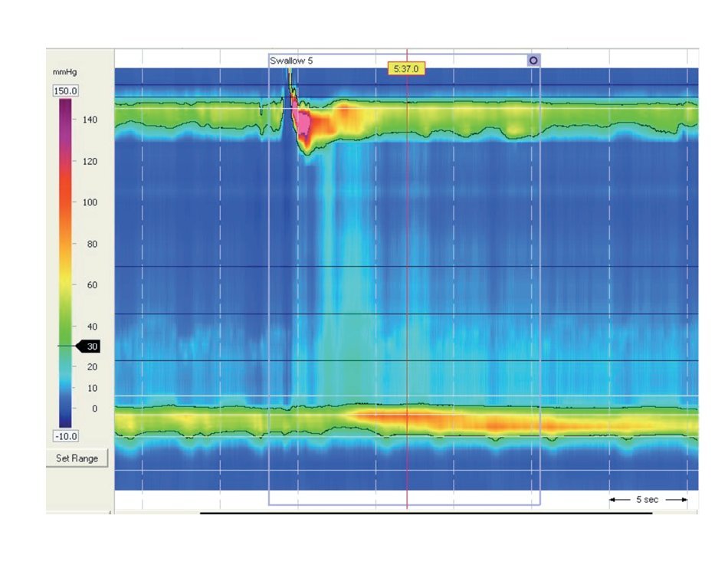Image resolution: width=728 pixels, height=568 pixels.
Task: Select the -10.0 minimum pressure field
Action: [x=66, y=435]
